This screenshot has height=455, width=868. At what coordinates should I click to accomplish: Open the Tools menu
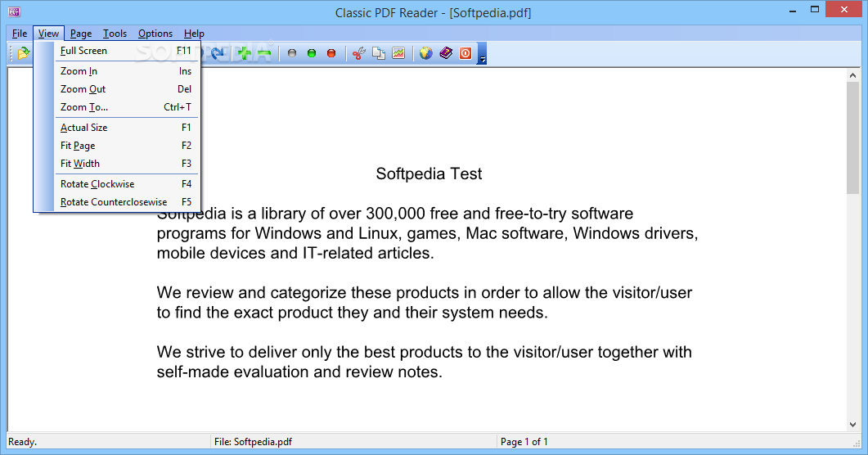pyautogui.click(x=115, y=34)
